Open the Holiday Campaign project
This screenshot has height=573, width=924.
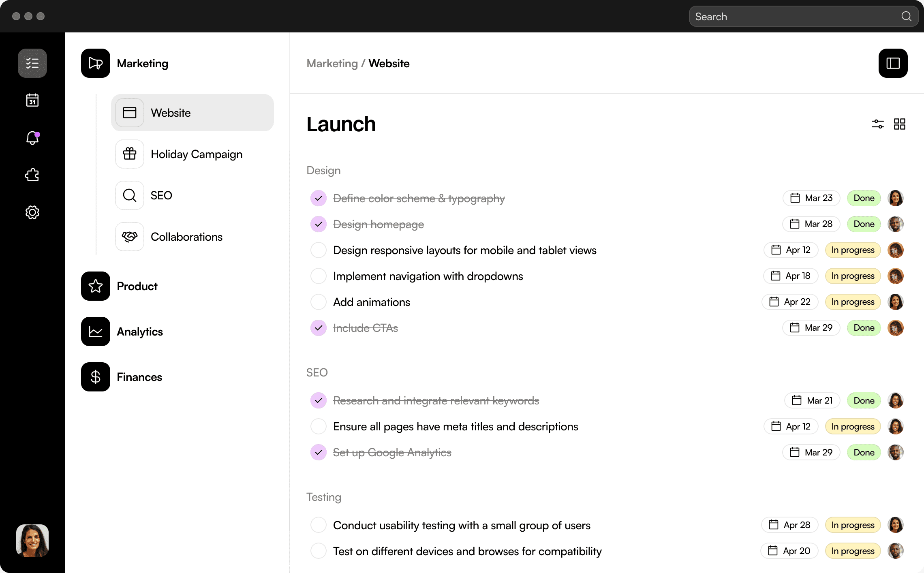click(x=196, y=154)
